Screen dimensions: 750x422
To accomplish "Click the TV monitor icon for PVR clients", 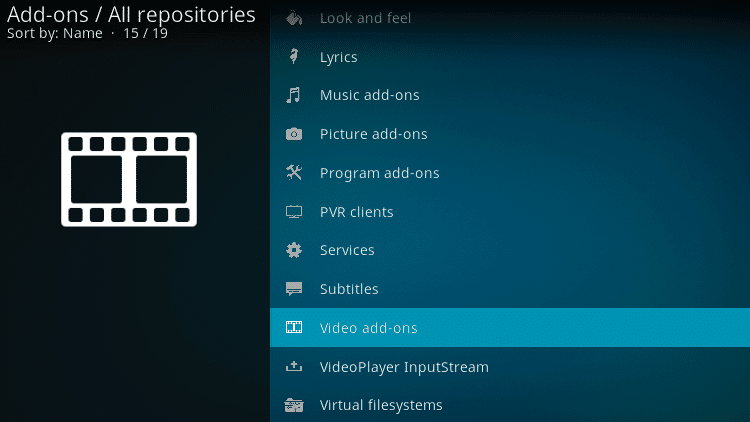I will click(x=294, y=211).
